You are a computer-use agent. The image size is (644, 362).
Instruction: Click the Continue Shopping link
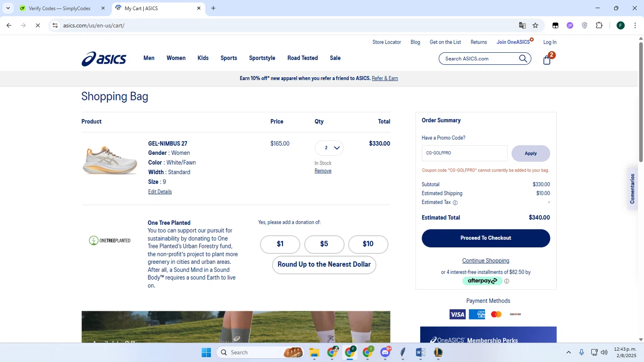(486, 261)
